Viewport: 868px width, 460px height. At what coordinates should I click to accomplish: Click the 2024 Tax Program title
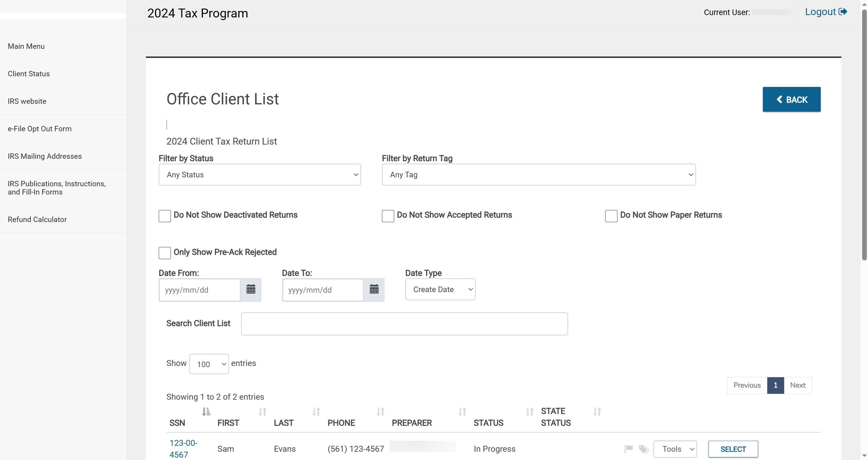click(x=198, y=13)
